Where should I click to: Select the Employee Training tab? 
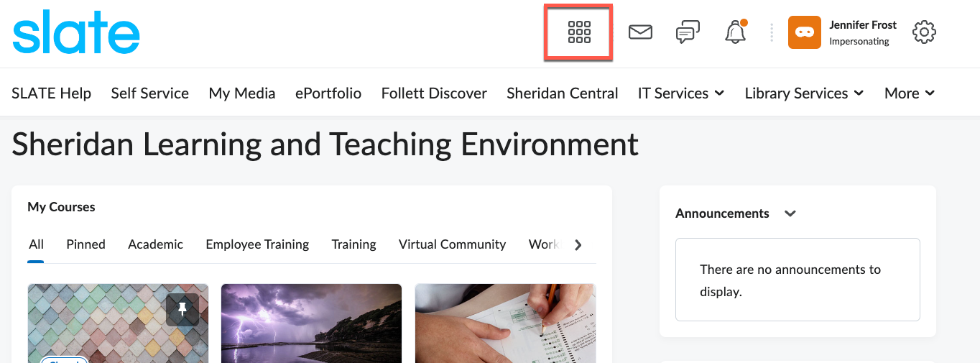[257, 244]
